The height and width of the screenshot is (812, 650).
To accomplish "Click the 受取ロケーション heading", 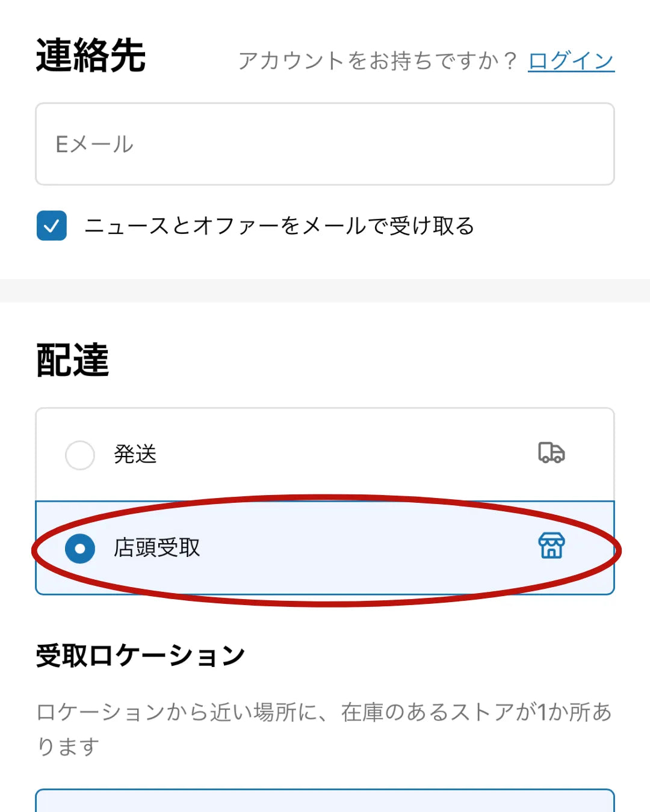I will pos(140,656).
